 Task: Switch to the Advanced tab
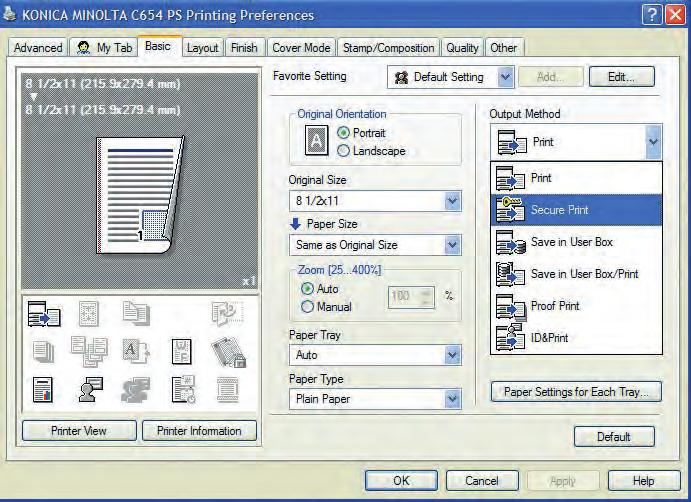(38, 48)
